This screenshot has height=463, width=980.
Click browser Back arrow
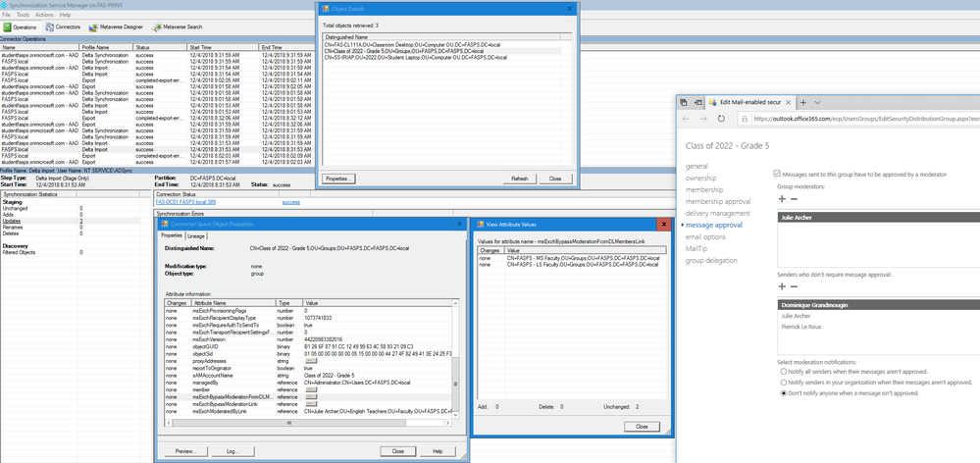[686, 118]
